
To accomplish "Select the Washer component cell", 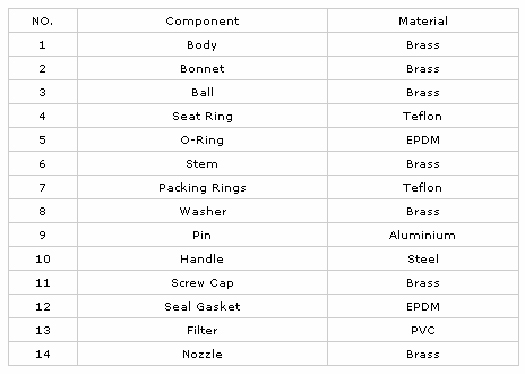I will [x=202, y=211].
